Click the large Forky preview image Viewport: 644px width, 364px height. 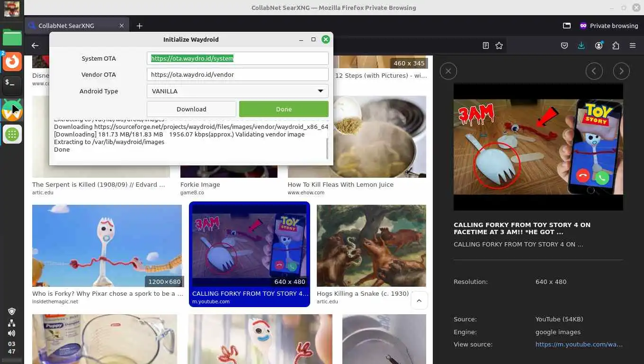[538, 147]
